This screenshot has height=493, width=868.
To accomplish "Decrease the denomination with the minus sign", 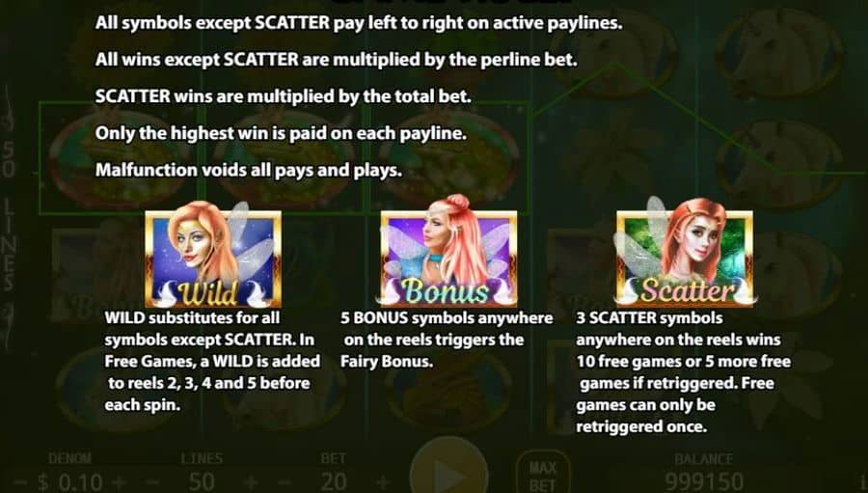I will point(21,482).
